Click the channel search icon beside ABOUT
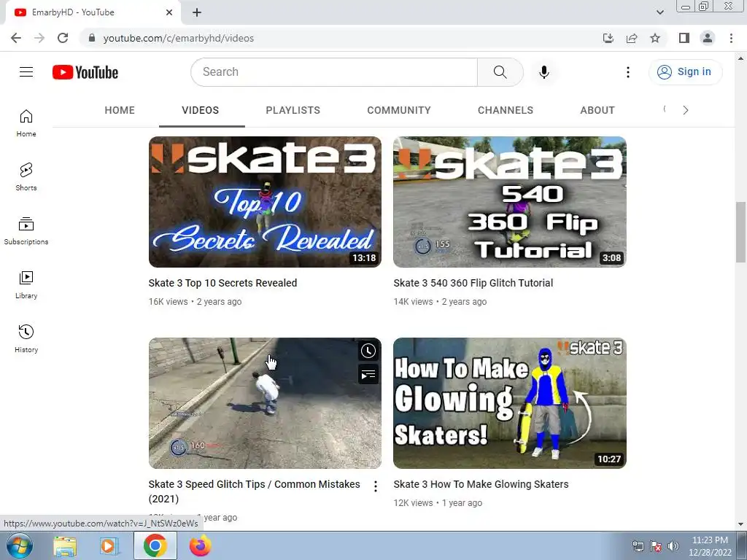 point(665,109)
